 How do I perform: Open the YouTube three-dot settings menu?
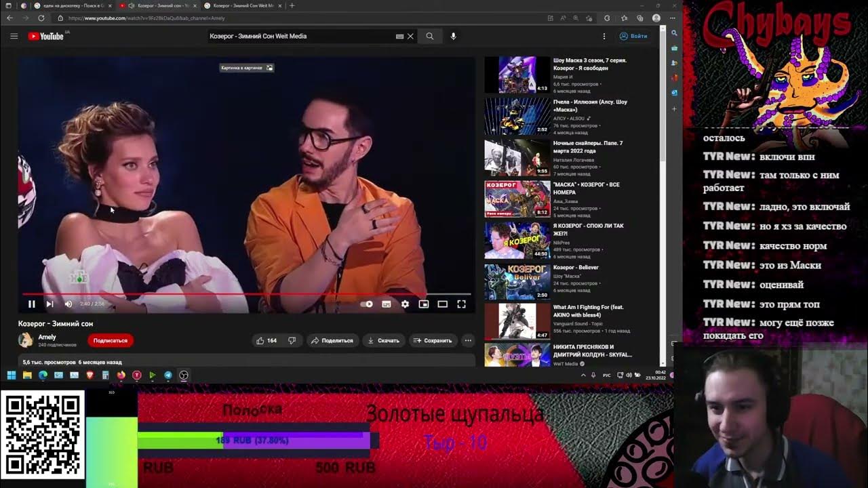604,36
